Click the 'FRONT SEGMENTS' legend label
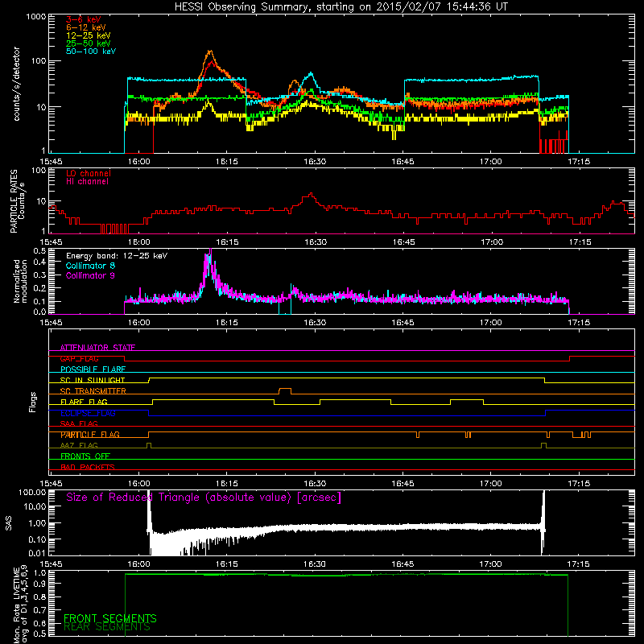This screenshot has width=644, height=644. 110,618
